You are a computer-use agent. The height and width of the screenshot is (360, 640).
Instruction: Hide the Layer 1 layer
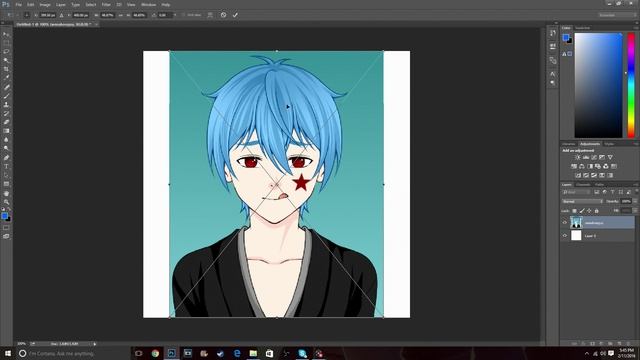[x=565, y=236]
